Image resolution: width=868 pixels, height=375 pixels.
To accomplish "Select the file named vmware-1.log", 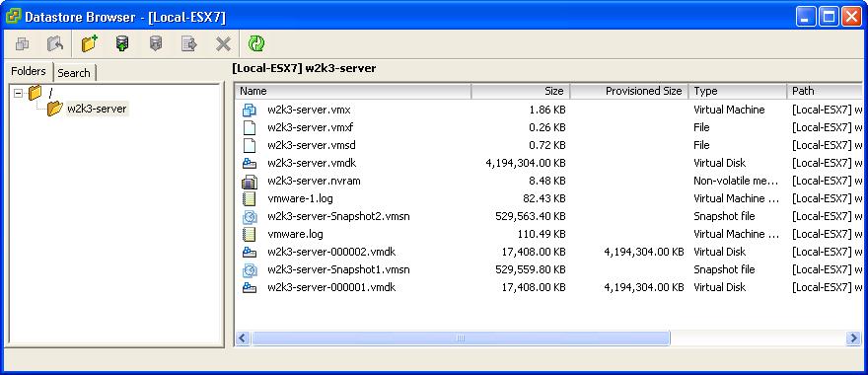I will (300, 198).
